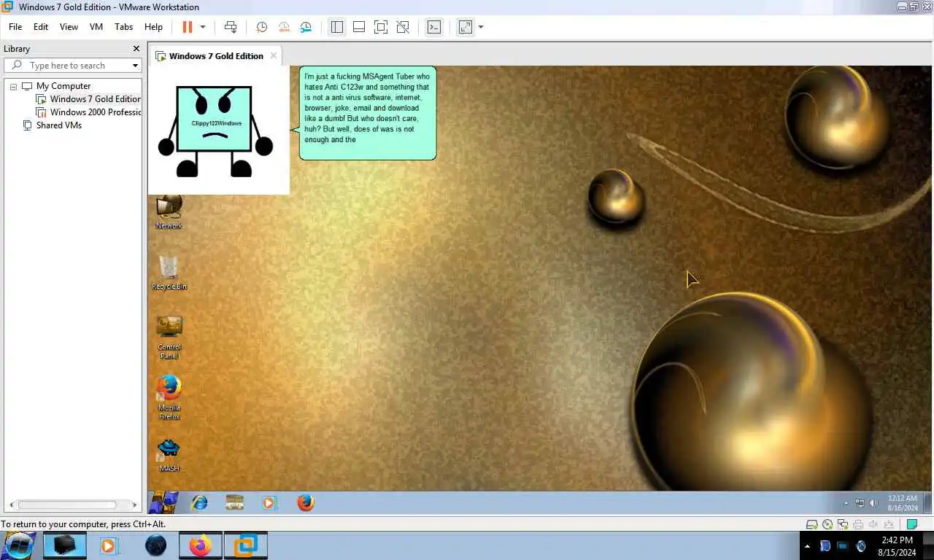Send Ctrl+Alt+Del to the virtual machine
The image size is (934, 560).
[231, 27]
